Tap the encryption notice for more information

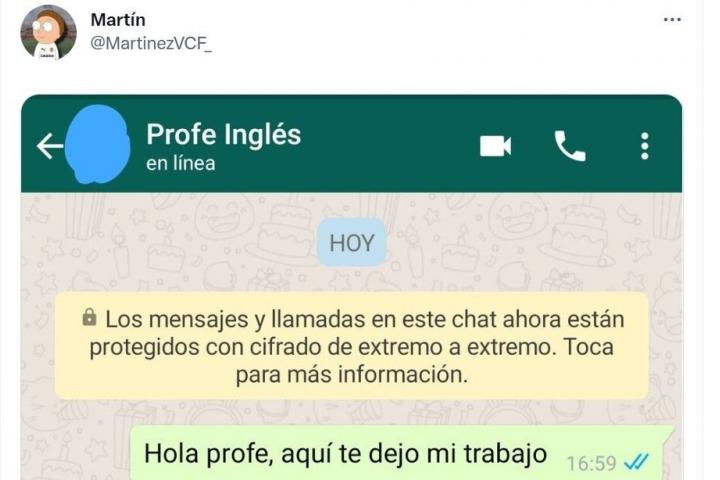pyautogui.click(x=352, y=346)
